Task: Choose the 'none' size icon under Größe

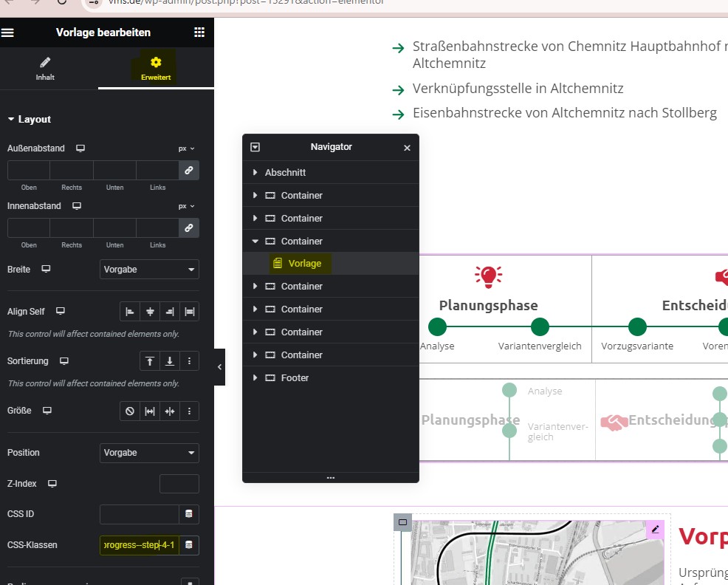Action: pyautogui.click(x=130, y=411)
